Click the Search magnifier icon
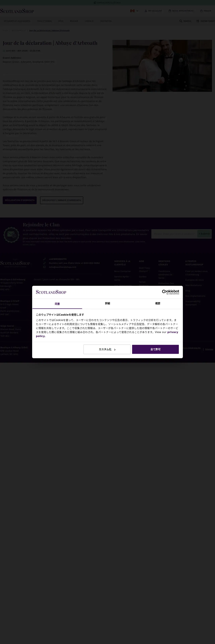Viewport: 215px width, 644px height. click(181, 21)
